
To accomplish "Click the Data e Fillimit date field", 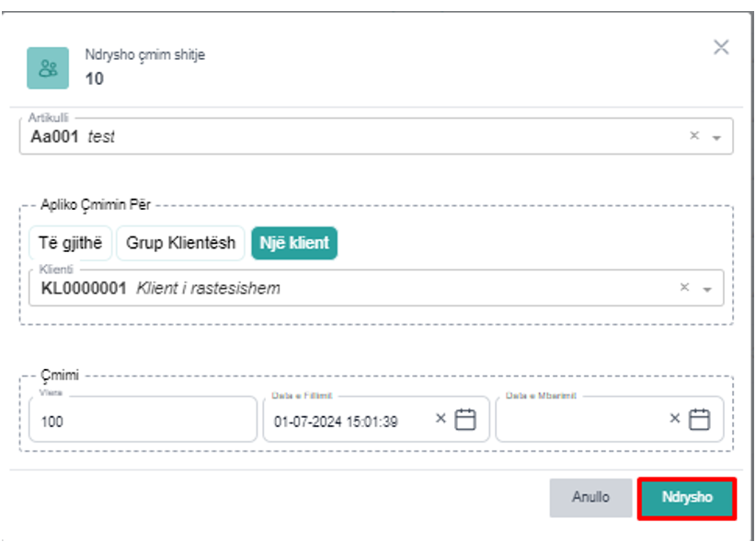I will click(349, 421).
